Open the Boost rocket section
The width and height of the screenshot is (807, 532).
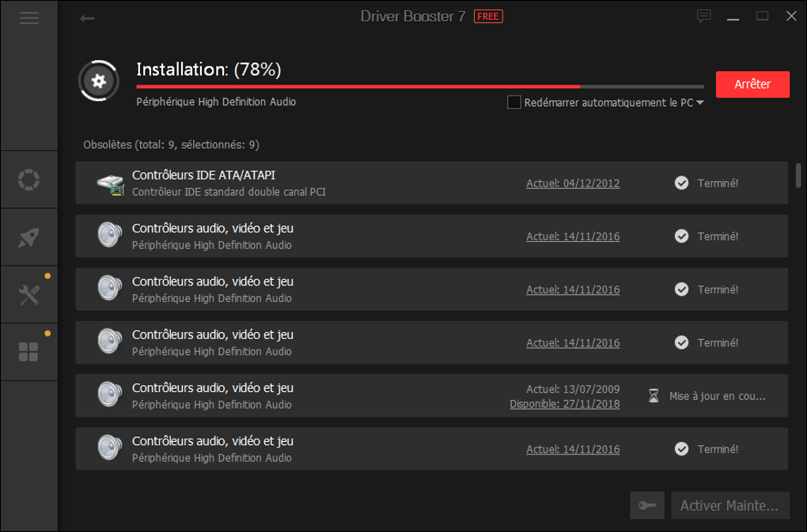[x=28, y=237]
